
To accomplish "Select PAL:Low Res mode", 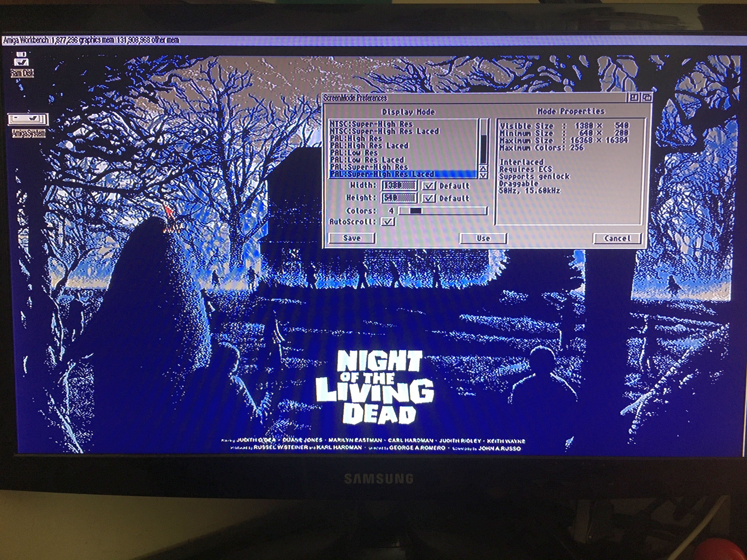I will 404,153.
